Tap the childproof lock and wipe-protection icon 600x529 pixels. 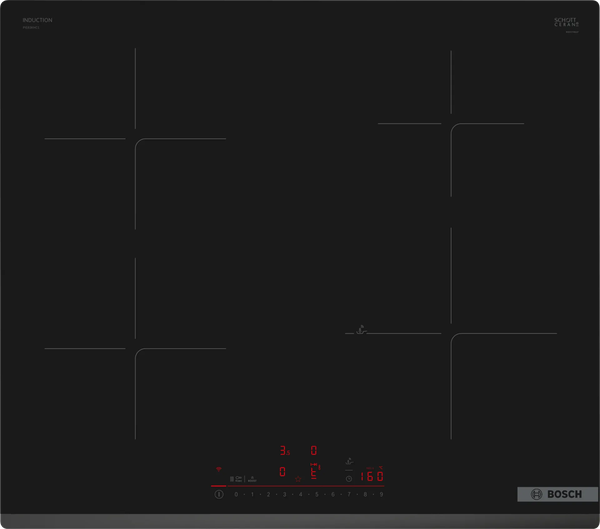pos(236,479)
